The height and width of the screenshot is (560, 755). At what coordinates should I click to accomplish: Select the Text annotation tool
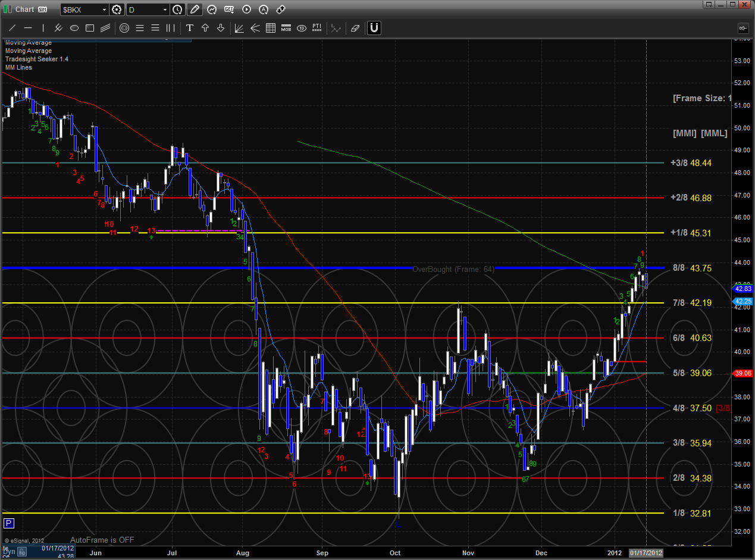pos(190,28)
